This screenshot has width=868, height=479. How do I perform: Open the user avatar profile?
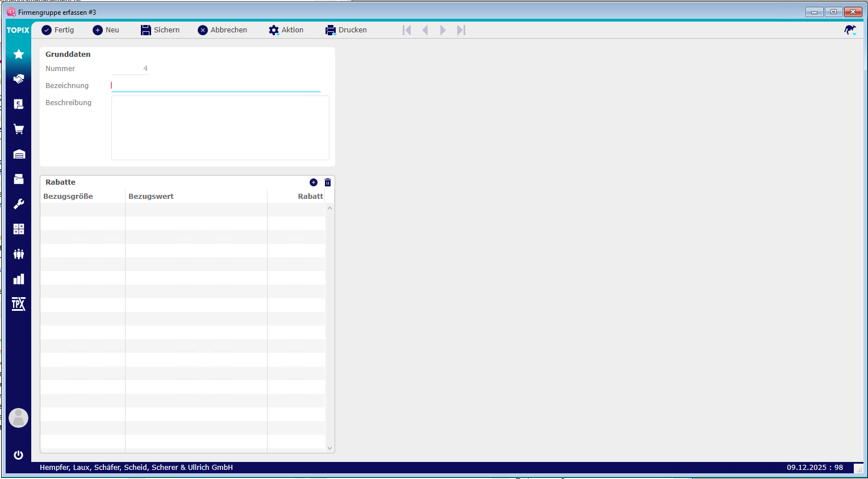tap(19, 418)
